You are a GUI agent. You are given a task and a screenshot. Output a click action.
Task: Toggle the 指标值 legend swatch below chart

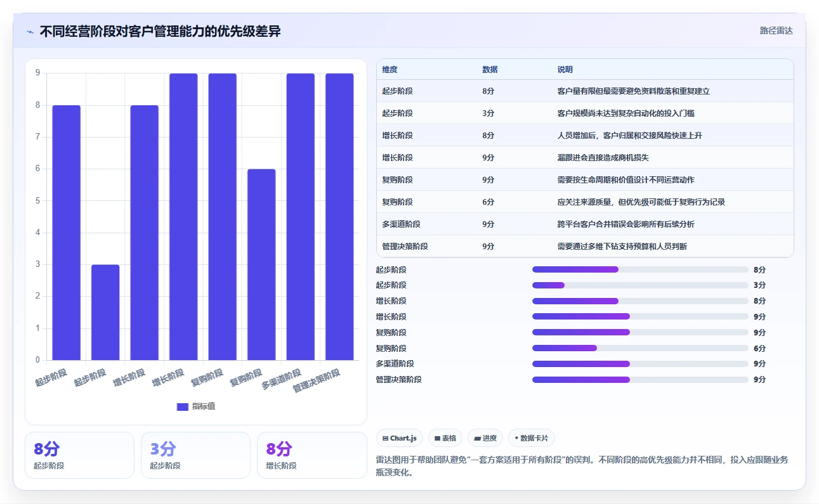pos(182,406)
